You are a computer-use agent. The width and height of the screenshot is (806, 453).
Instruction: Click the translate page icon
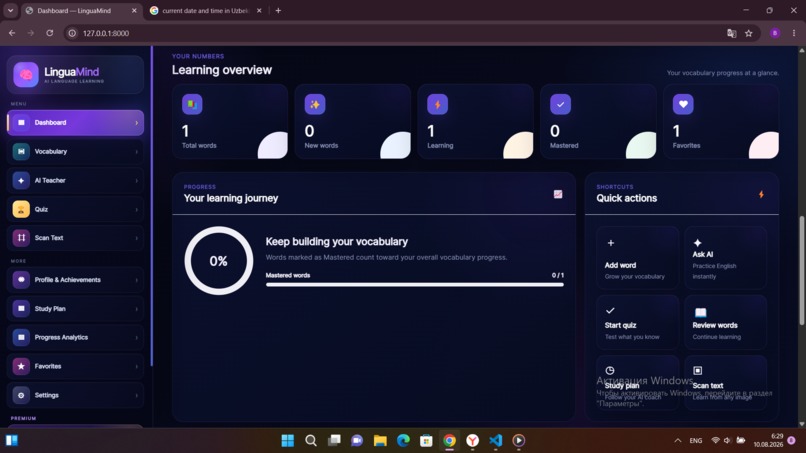click(731, 33)
